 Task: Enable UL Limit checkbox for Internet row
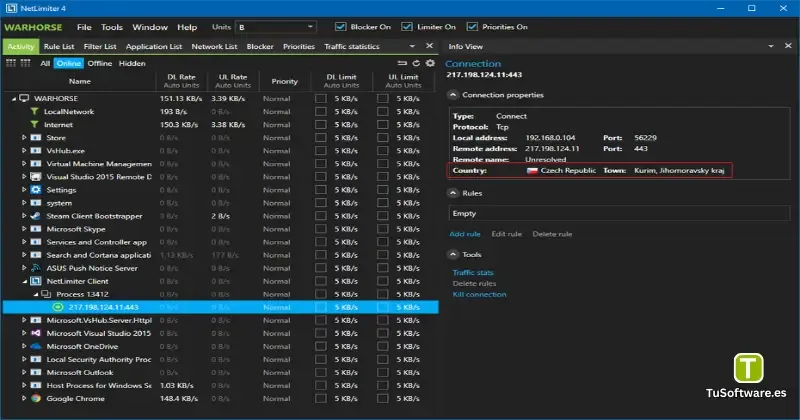[x=383, y=125]
